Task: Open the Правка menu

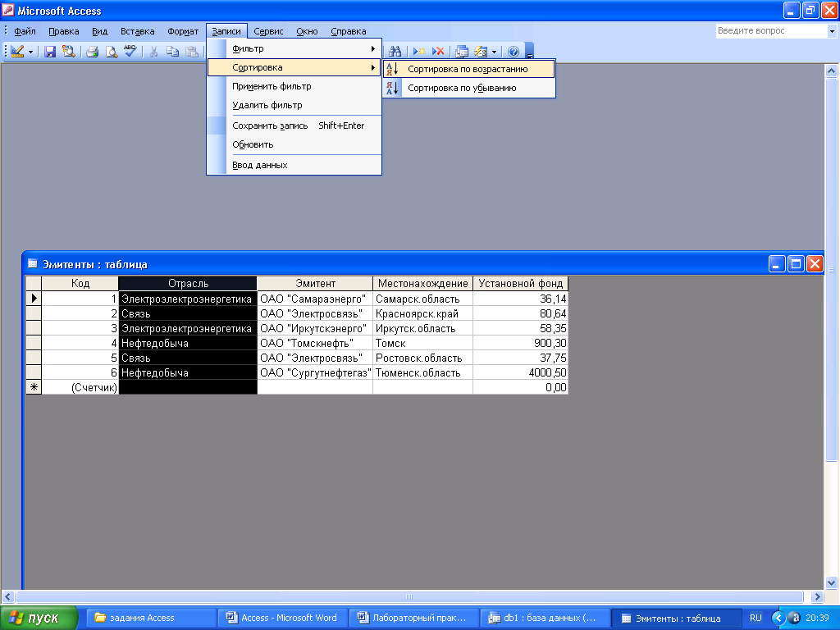Action: [64, 31]
